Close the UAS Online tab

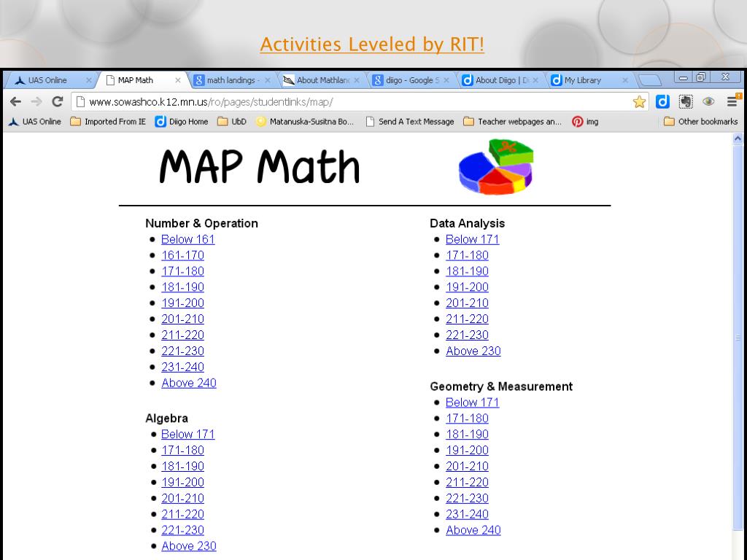coord(88,80)
